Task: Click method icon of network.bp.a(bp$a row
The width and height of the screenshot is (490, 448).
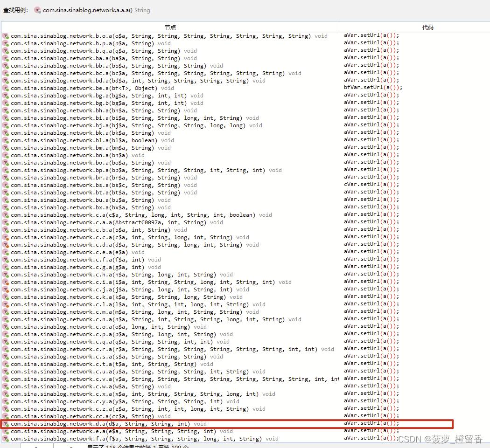Action: 6,170
